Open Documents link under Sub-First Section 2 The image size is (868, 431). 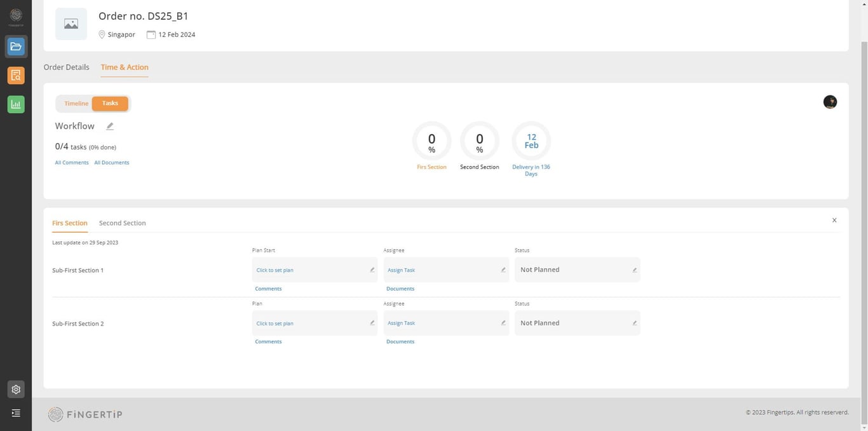tap(400, 341)
